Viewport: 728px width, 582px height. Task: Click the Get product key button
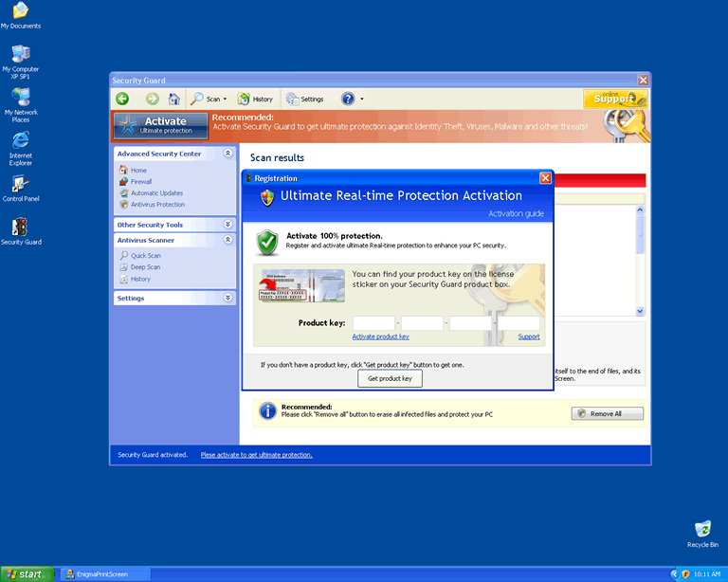click(x=390, y=378)
